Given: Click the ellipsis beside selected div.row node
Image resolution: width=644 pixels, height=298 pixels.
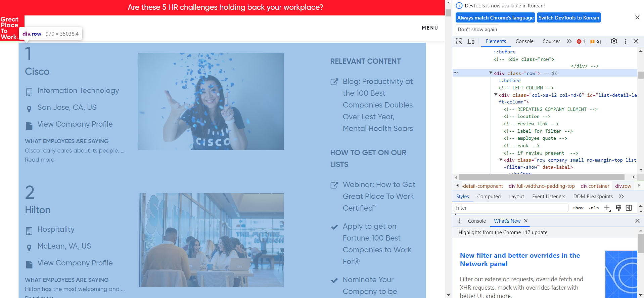Looking at the screenshot, I should pyautogui.click(x=456, y=73).
